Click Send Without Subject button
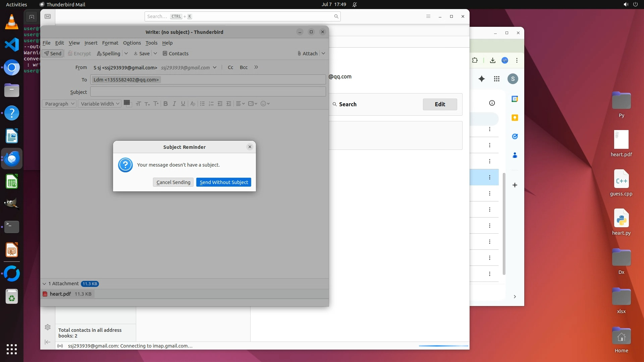Viewport: 644px width, 362px height. click(224, 182)
